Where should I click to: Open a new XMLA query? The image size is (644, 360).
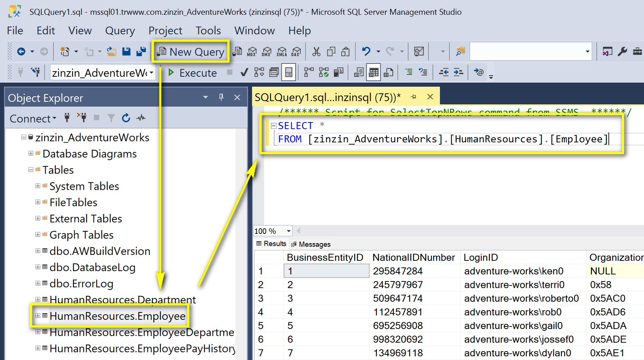coord(282,52)
